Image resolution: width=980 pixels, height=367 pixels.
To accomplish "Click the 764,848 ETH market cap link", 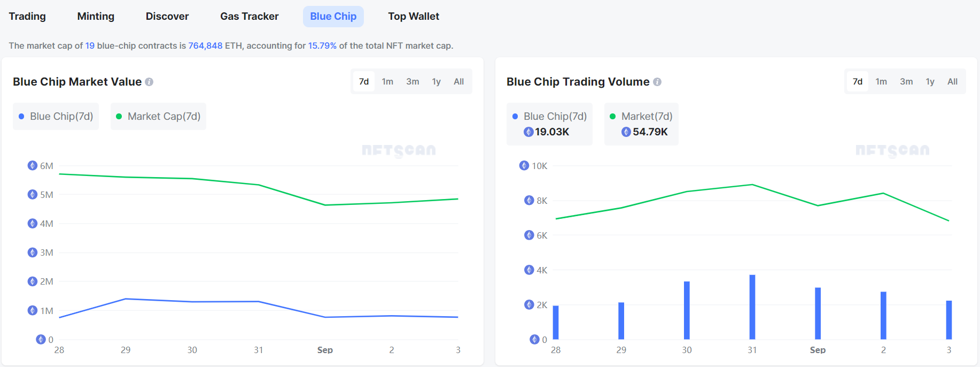I will click(x=205, y=46).
